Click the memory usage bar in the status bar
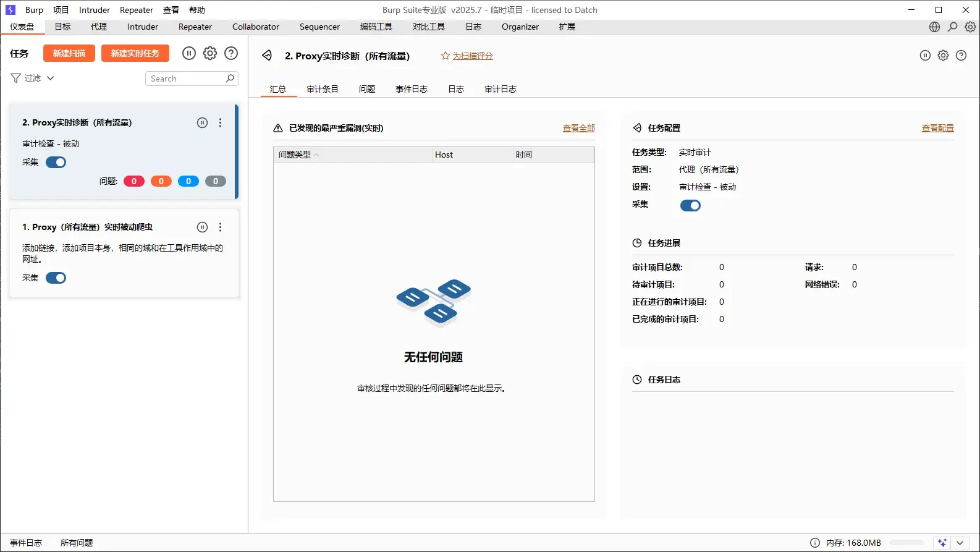The image size is (980, 552). point(907,543)
